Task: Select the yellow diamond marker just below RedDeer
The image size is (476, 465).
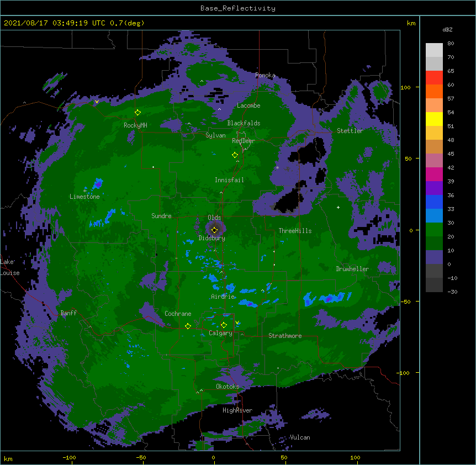Action: (235, 155)
